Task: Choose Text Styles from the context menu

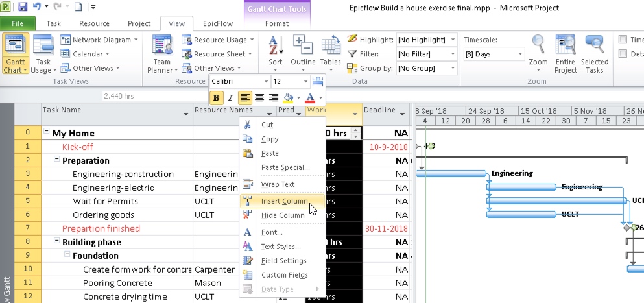Action: (283, 247)
